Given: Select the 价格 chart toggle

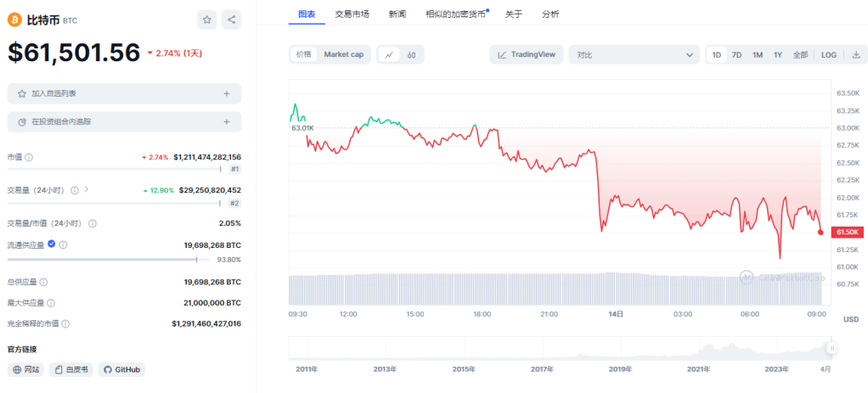Looking at the screenshot, I should pos(303,54).
